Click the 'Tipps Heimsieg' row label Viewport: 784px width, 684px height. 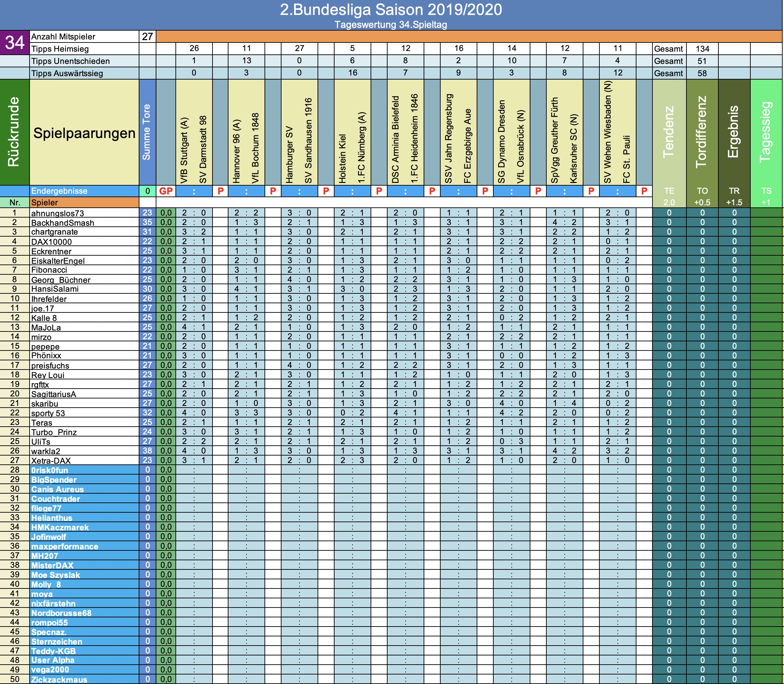pyautogui.click(x=84, y=49)
